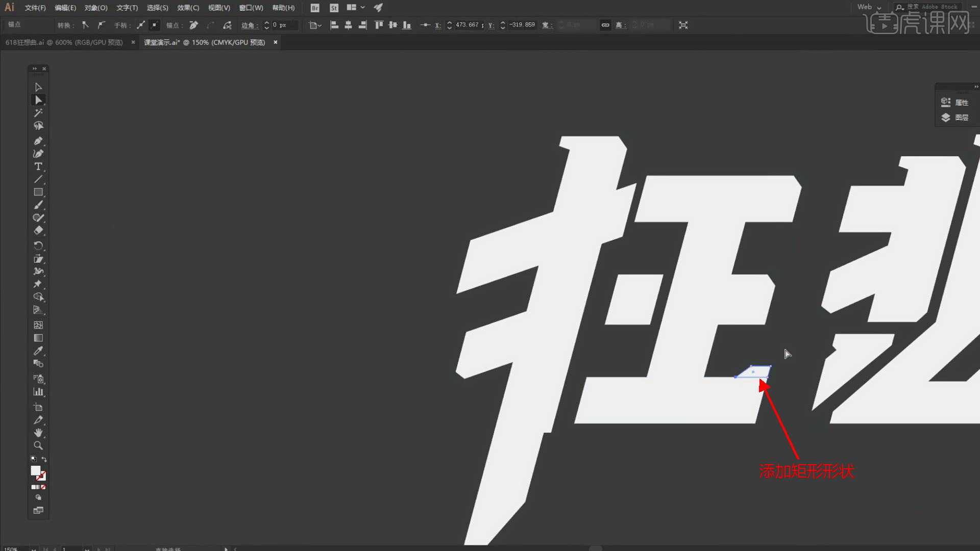Toggle hide handles for selected anchors

155,25
